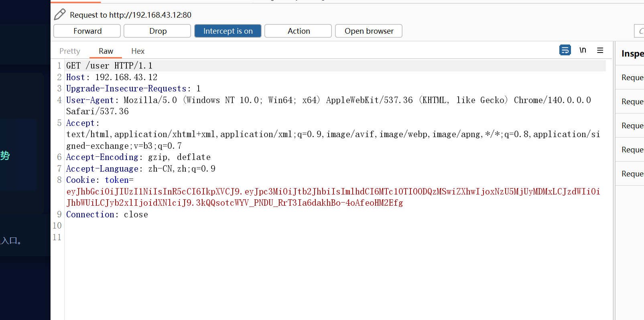
Task: Open the hamburger menu in the editor toolbar
Action: pos(600,50)
